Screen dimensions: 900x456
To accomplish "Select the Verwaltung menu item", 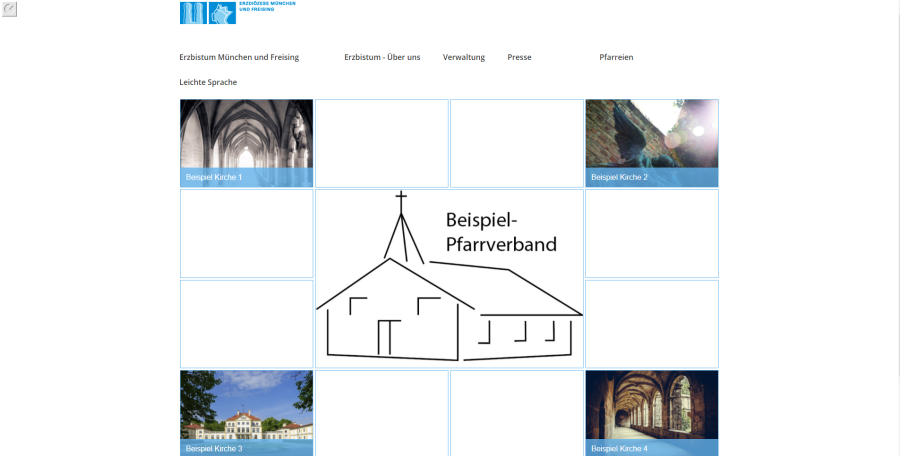I will point(464,57).
